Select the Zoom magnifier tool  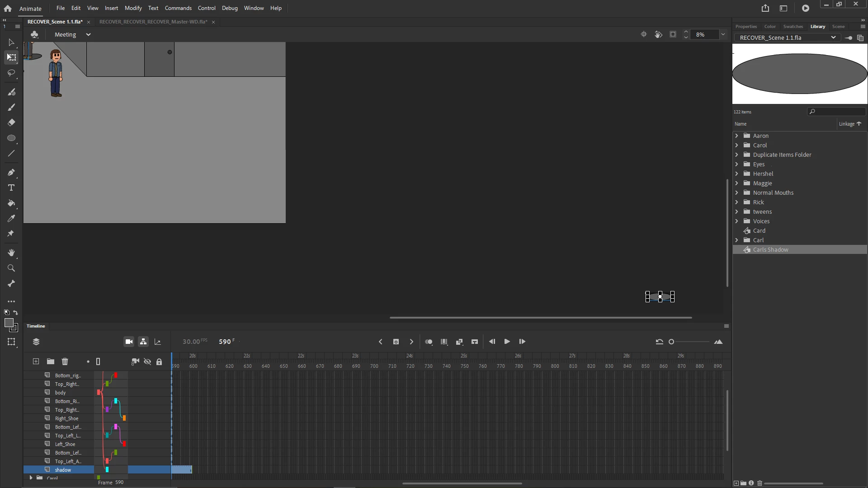11,268
